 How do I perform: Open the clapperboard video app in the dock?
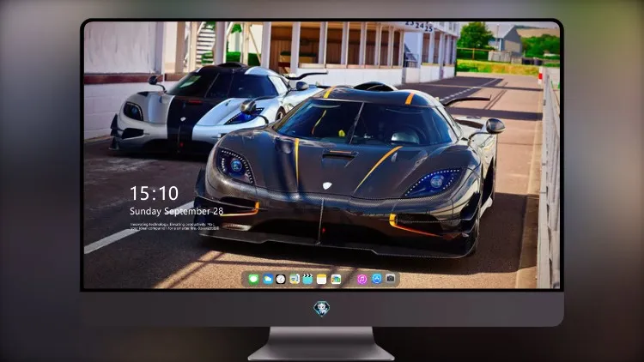point(307,279)
